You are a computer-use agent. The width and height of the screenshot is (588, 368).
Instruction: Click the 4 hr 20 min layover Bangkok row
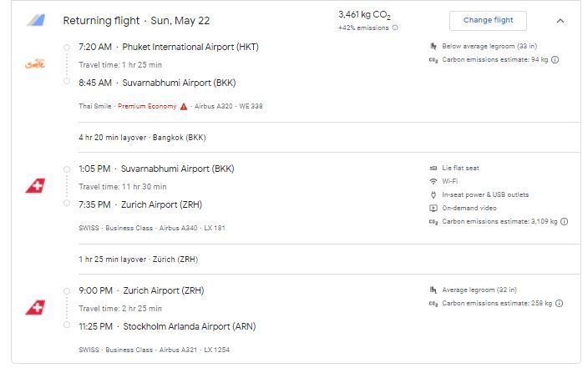pyautogui.click(x=329, y=138)
